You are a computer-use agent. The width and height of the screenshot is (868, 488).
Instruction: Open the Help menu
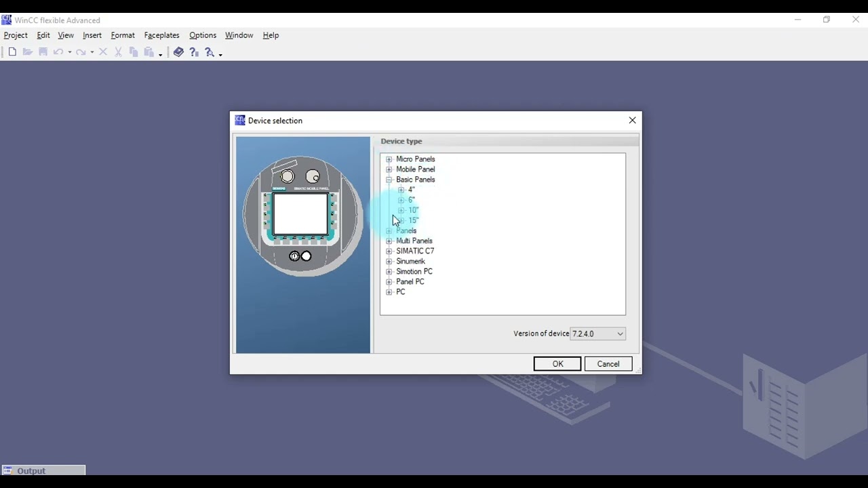(x=271, y=35)
